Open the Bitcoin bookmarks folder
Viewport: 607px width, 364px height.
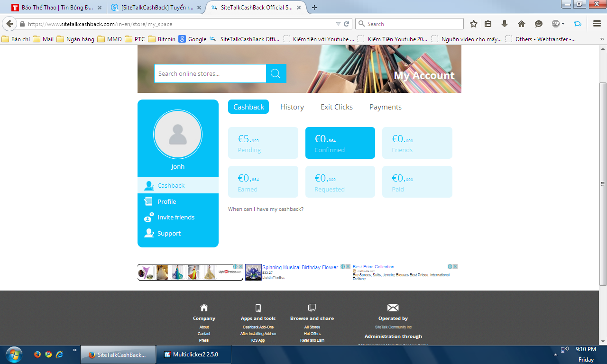(162, 39)
